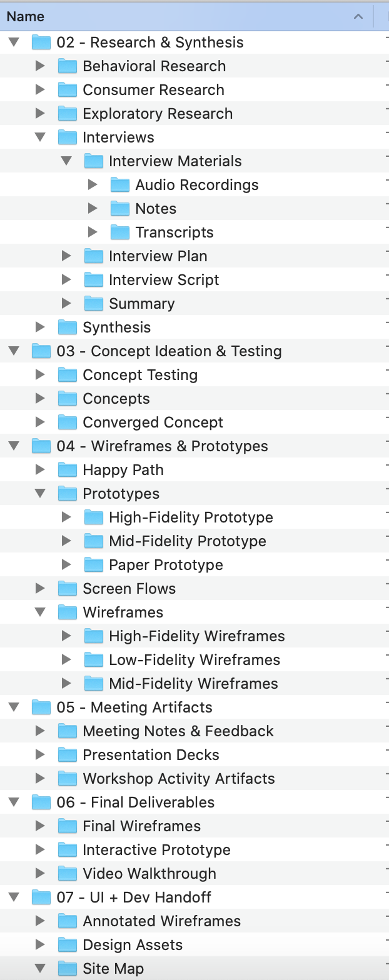Select the Low-Fidelity Wireframes row
This screenshot has width=389, height=980.
(x=194, y=660)
